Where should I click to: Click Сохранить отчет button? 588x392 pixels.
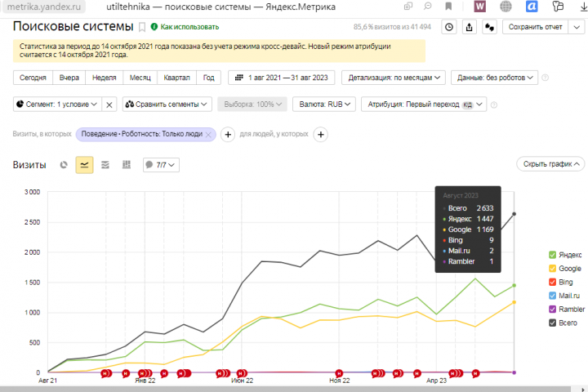point(535,27)
